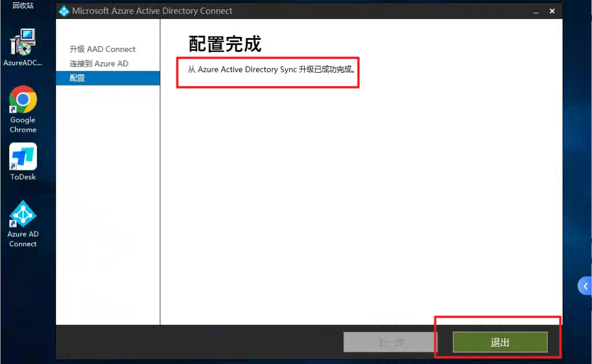Expand the blue chevron side panel tab
This screenshot has height=364, width=592.
pyautogui.click(x=585, y=285)
